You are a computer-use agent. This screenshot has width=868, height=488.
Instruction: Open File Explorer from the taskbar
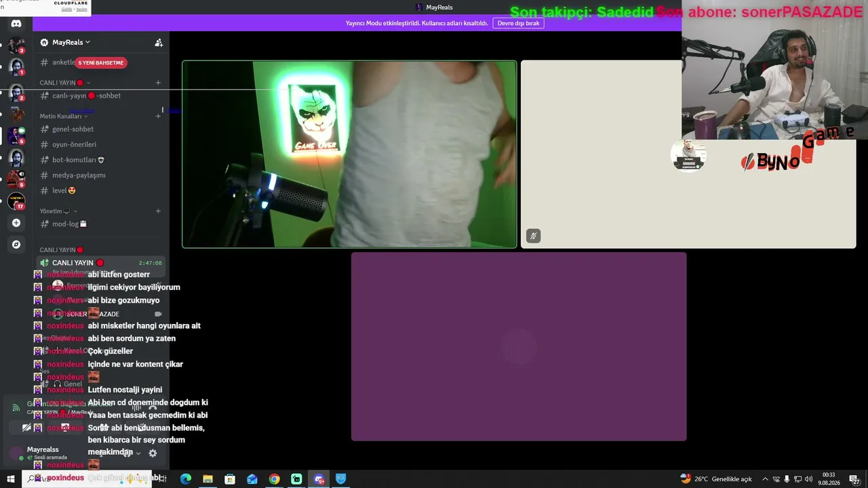pos(208,479)
